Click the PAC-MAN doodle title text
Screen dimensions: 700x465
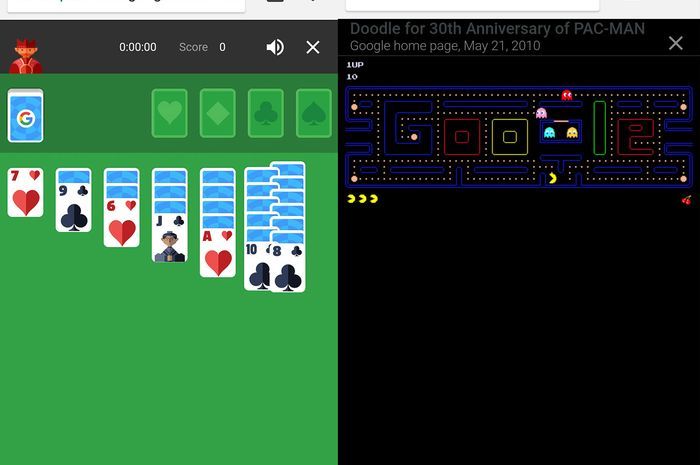pos(497,29)
